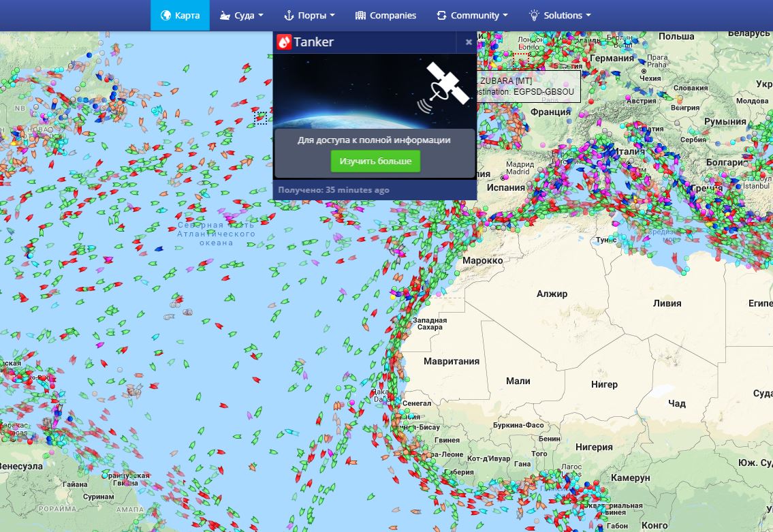Viewport: 773px width, 532px height.
Task: Click the selected vessel with dotted box
Action: pos(260,118)
